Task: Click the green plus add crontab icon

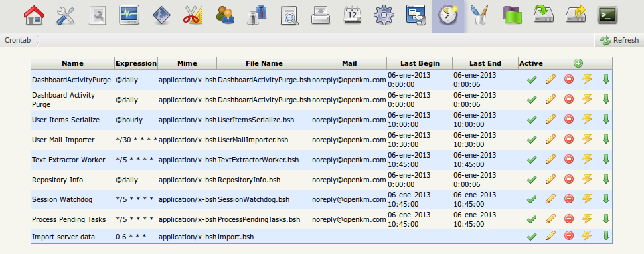Action: 578,63
